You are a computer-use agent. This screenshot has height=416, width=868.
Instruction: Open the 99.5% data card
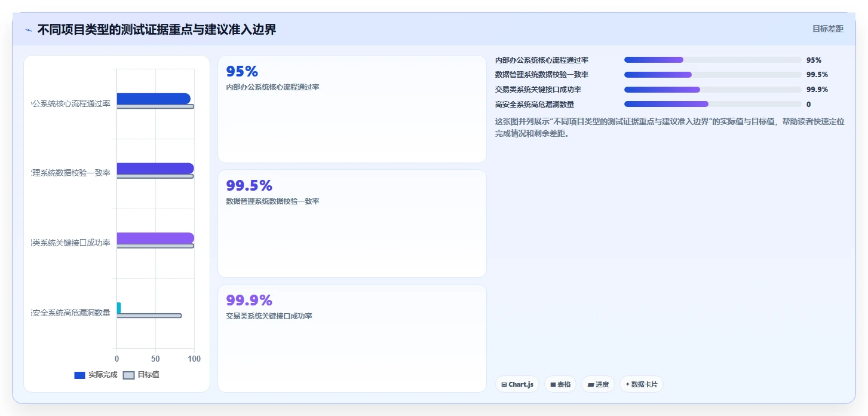tap(352, 224)
